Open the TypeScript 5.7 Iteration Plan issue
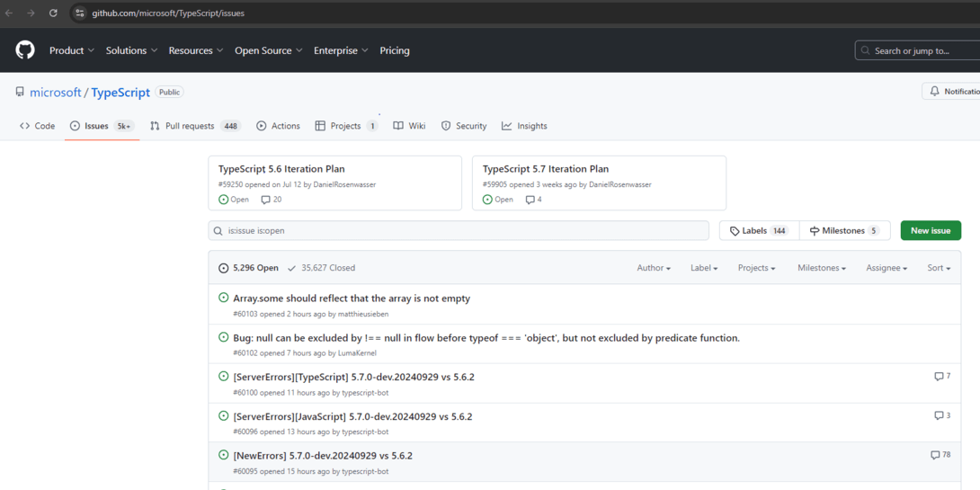This screenshot has width=980, height=490. [x=546, y=169]
